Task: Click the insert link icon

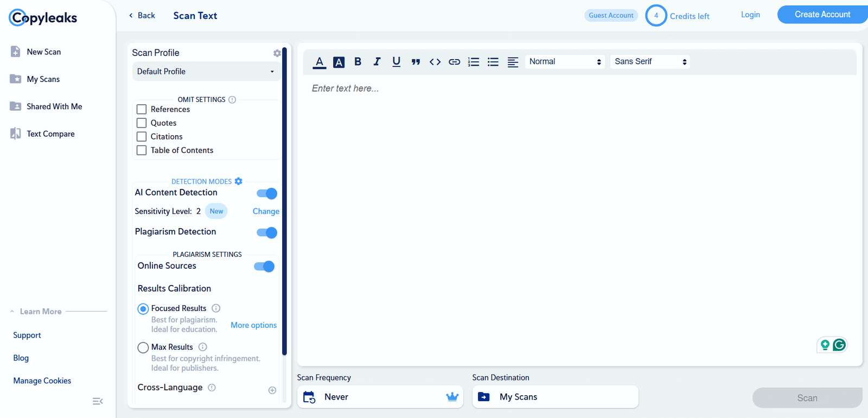Action: pos(454,62)
